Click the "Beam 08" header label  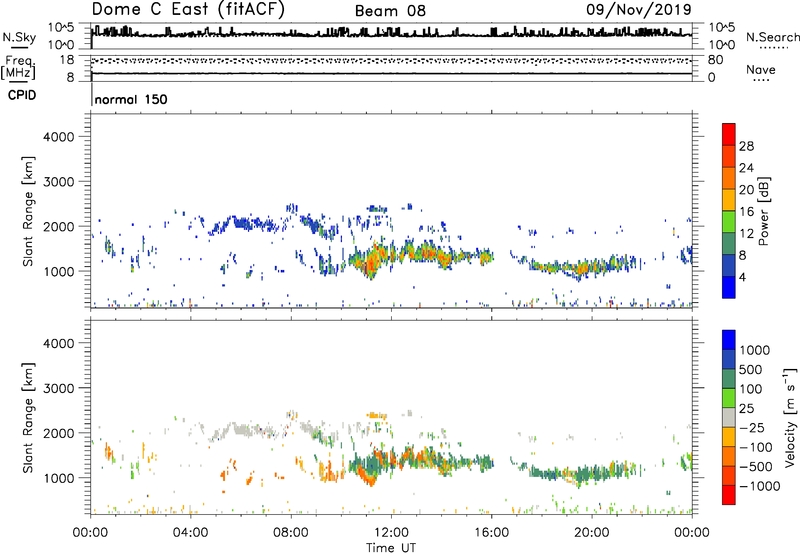coord(390,11)
